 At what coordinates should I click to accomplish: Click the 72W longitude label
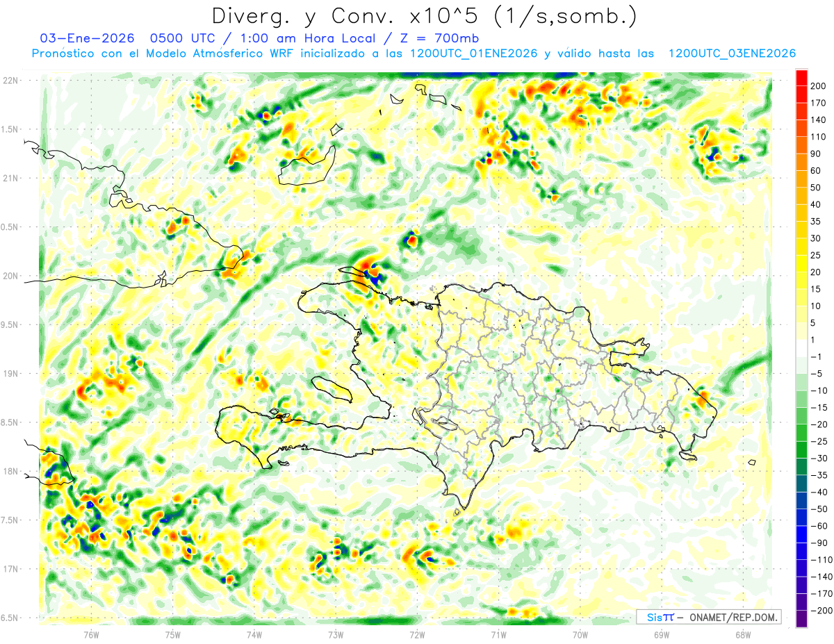click(417, 634)
